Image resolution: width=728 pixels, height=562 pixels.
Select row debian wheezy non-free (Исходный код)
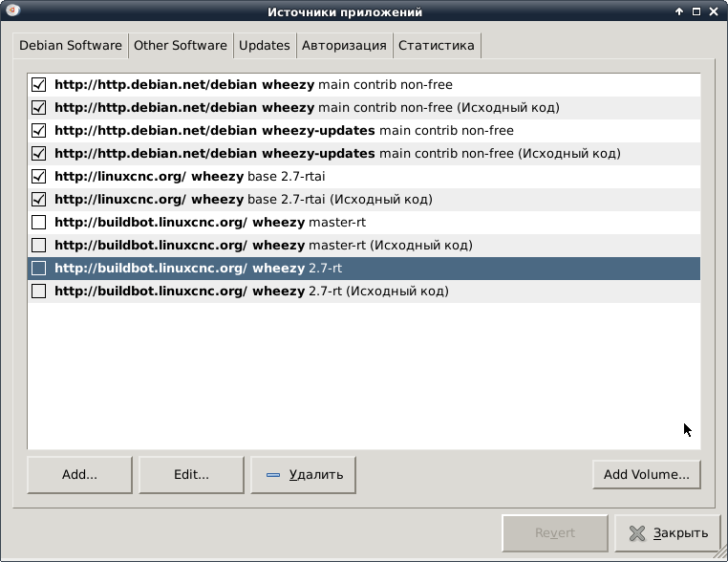point(364,108)
